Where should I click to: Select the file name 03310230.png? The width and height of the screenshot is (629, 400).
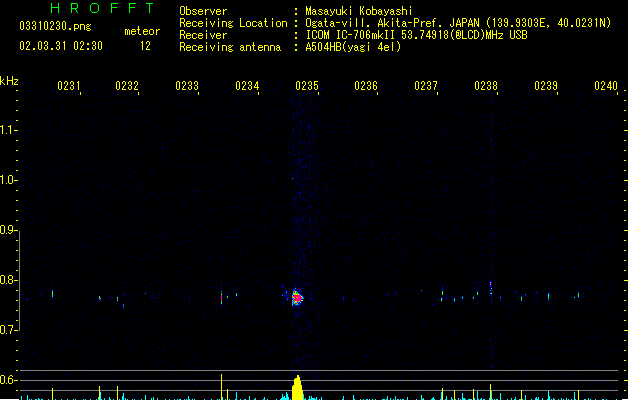(x=55, y=26)
